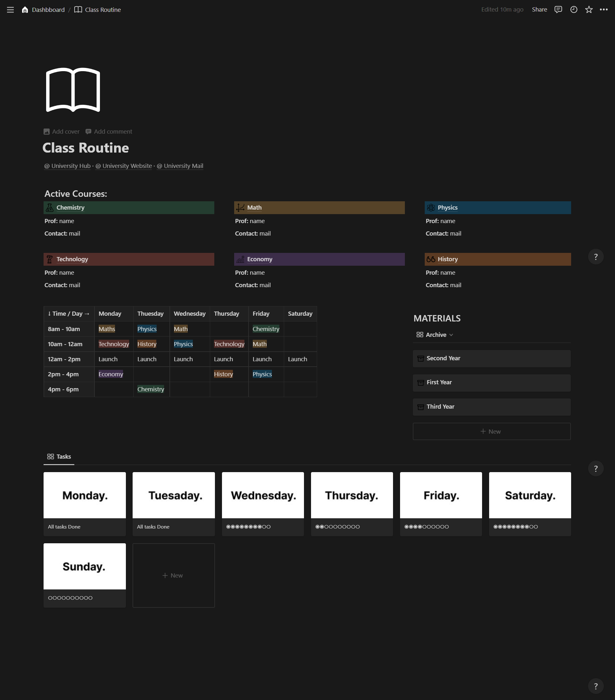The width and height of the screenshot is (615, 700).
Task: Open the Sunday task card thumbnail
Action: [x=85, y=566]
